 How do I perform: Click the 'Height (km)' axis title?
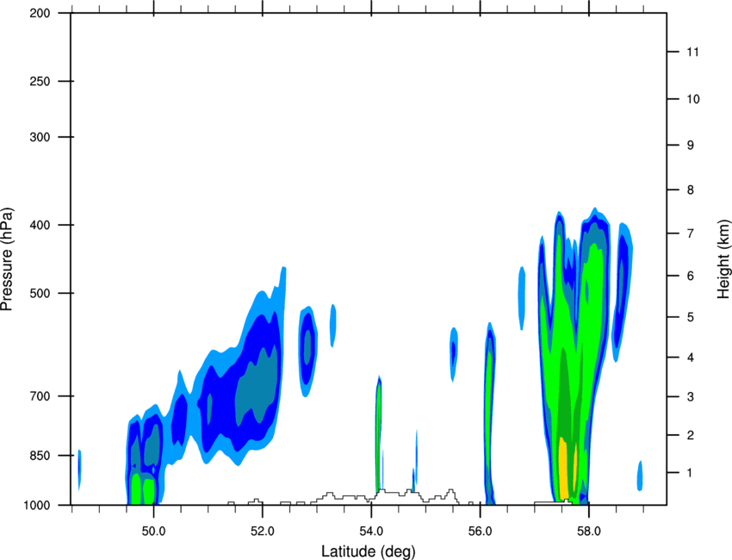pos(724,258)
